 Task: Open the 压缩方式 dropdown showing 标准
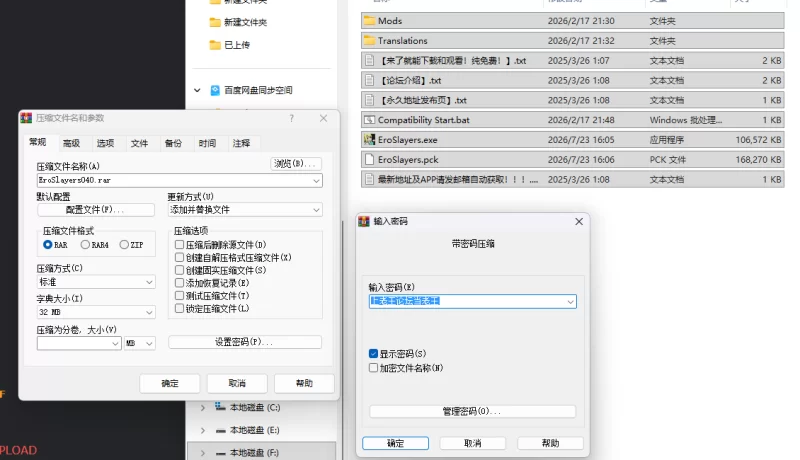coord(96,282)
